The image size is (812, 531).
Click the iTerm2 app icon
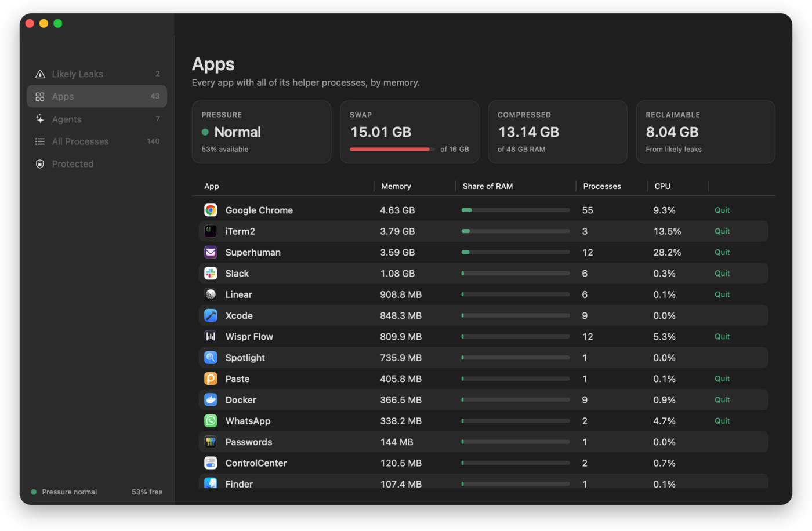click(x=211, y=231)
